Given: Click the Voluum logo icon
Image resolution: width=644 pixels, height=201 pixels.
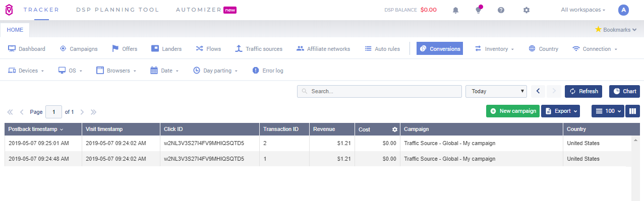Looking at the screenshot, I should pos(9,10).
